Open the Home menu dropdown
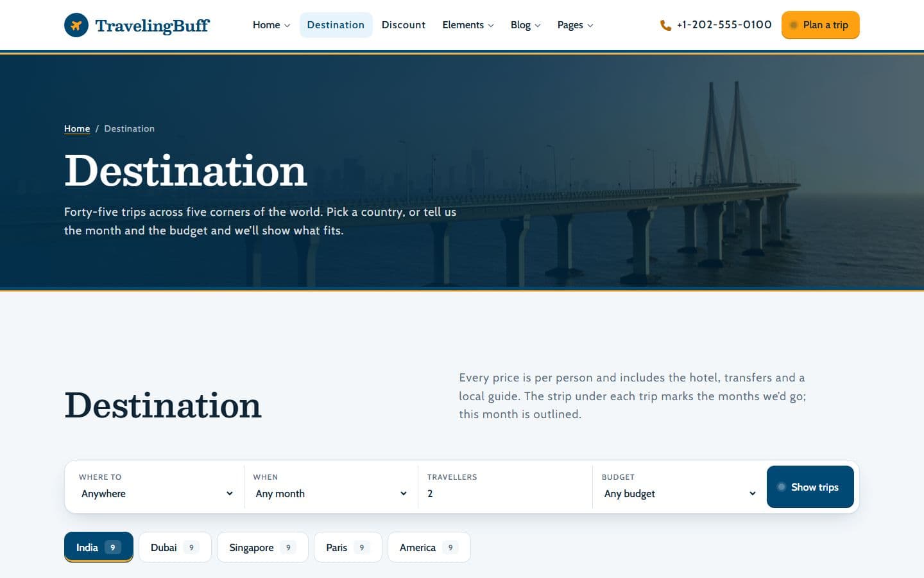 tap(271, 25)
